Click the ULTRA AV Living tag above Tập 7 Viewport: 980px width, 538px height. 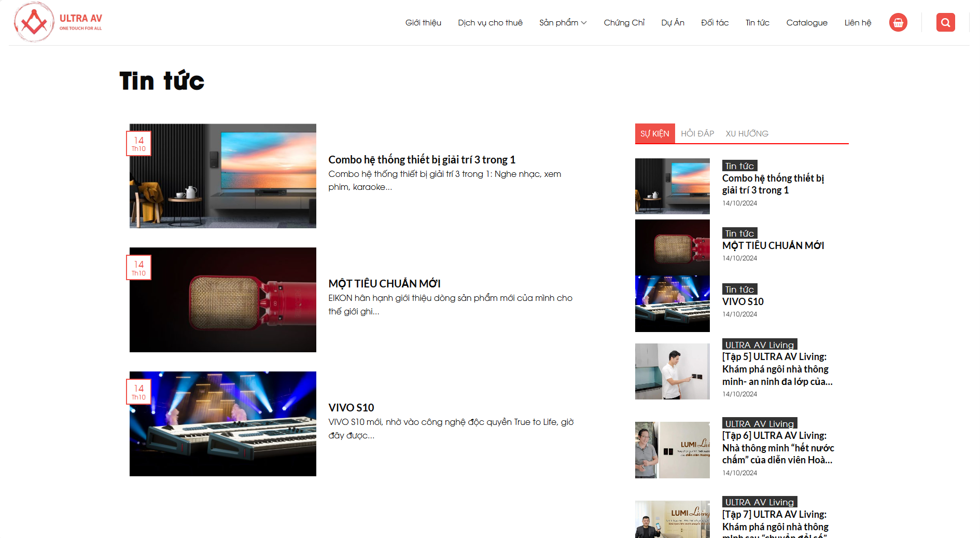pos(759,502)
